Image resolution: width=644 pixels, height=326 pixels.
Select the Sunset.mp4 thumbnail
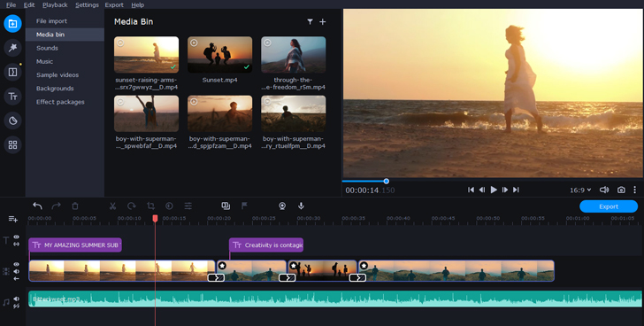point(219,55)
